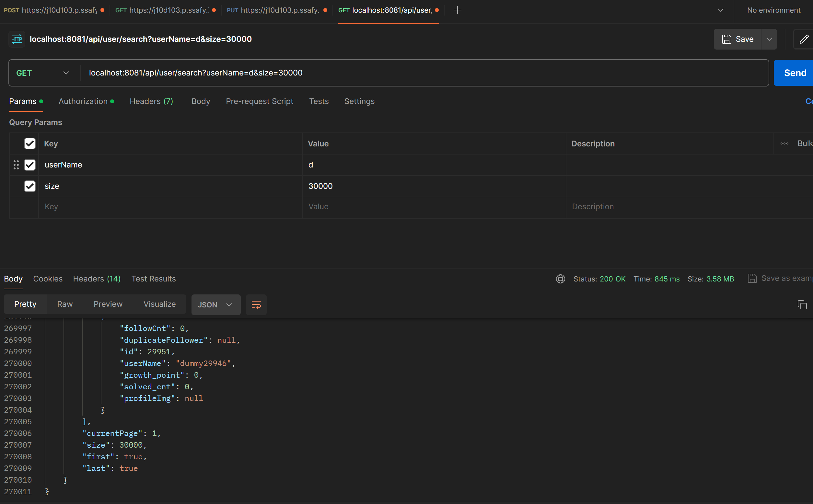Uncheck the userName parameter checkbox
This screenshot has width=813, height=504.
pos(30,165)
